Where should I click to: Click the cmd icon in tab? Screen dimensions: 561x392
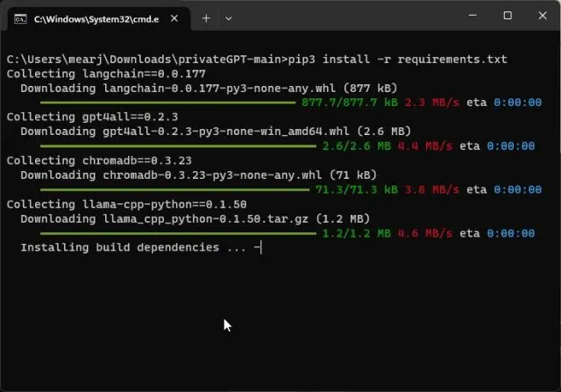(20, 19)
